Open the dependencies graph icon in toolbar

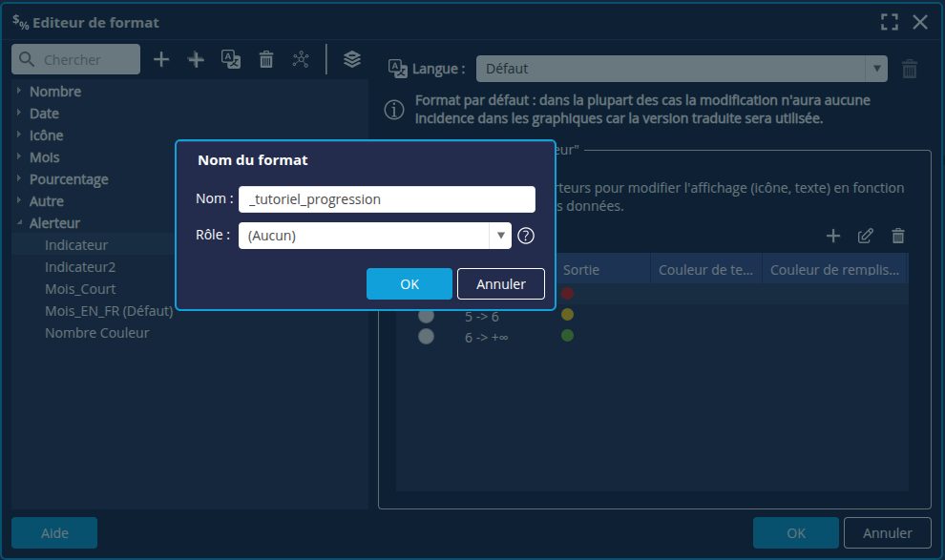[301, 59]
